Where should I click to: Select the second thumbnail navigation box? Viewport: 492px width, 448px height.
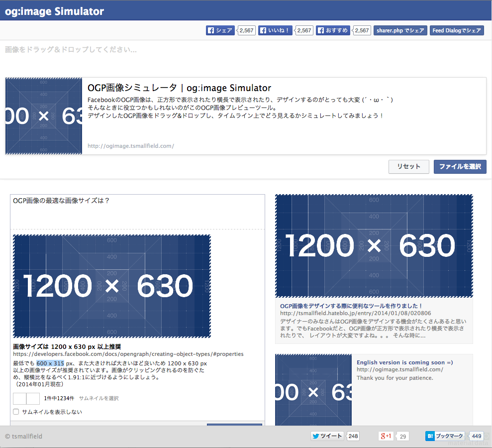(33, 398)
